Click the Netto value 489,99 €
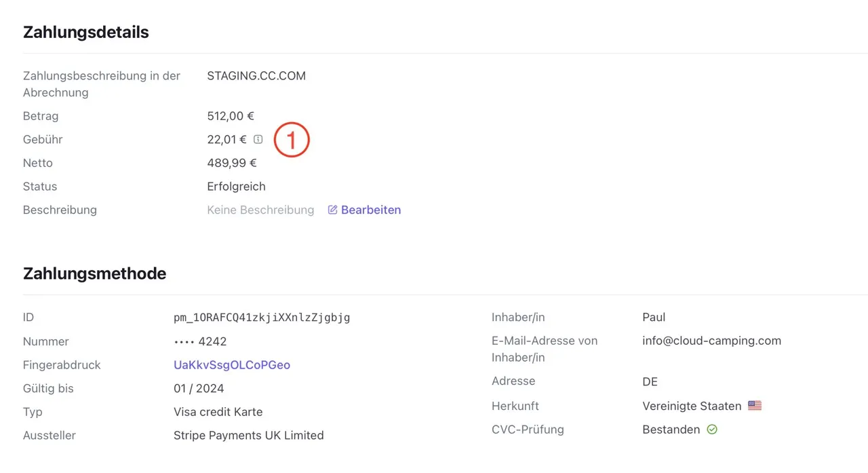 [232, 163]
